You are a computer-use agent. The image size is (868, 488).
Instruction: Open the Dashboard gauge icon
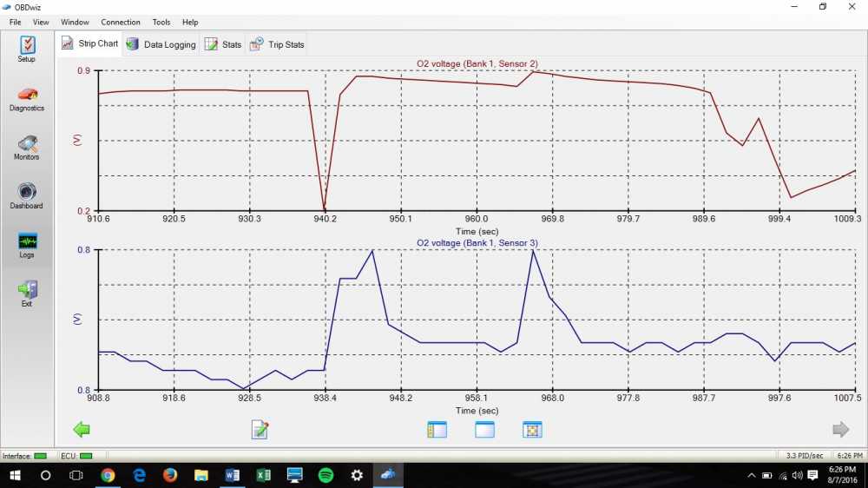click(x=27, y=195)
